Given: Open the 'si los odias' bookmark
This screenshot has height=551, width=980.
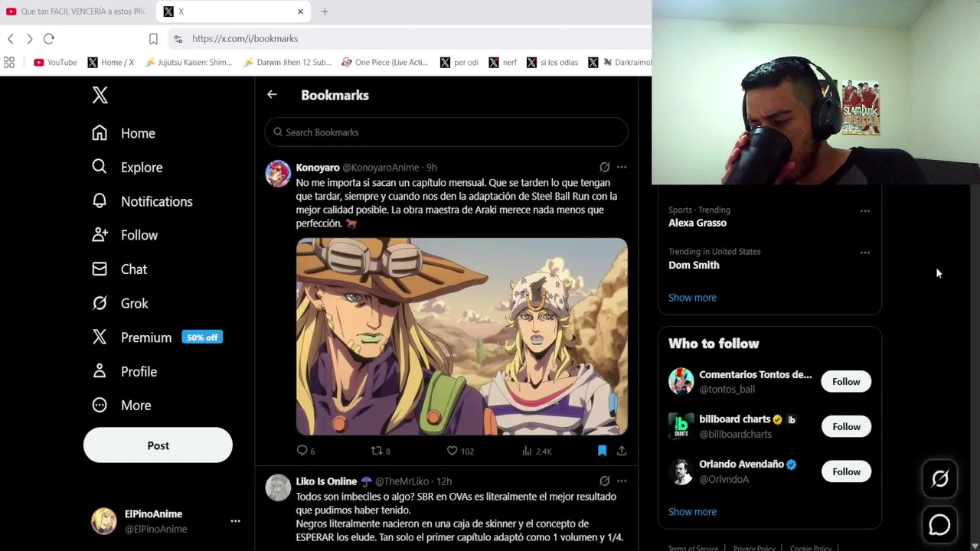Looking at the screenshot, I should click(x=553, y=62).
